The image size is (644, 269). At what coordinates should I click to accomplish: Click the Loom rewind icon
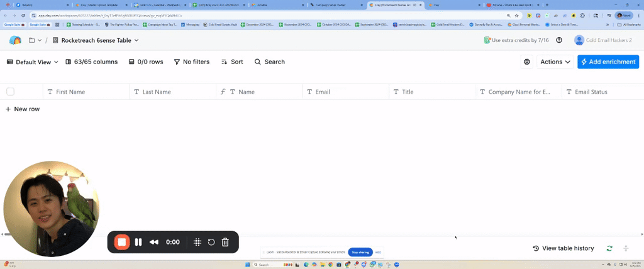153,242
